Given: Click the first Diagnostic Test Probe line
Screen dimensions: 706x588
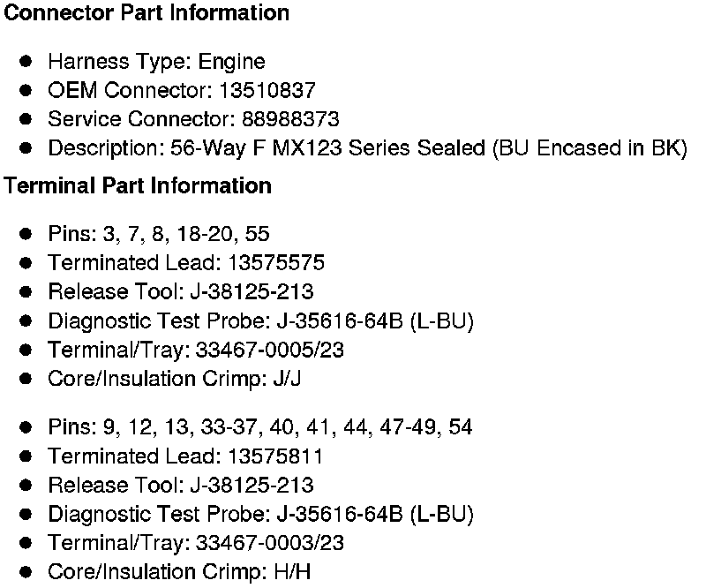Looking at the screenshot, I should click(x=261, y=320).
